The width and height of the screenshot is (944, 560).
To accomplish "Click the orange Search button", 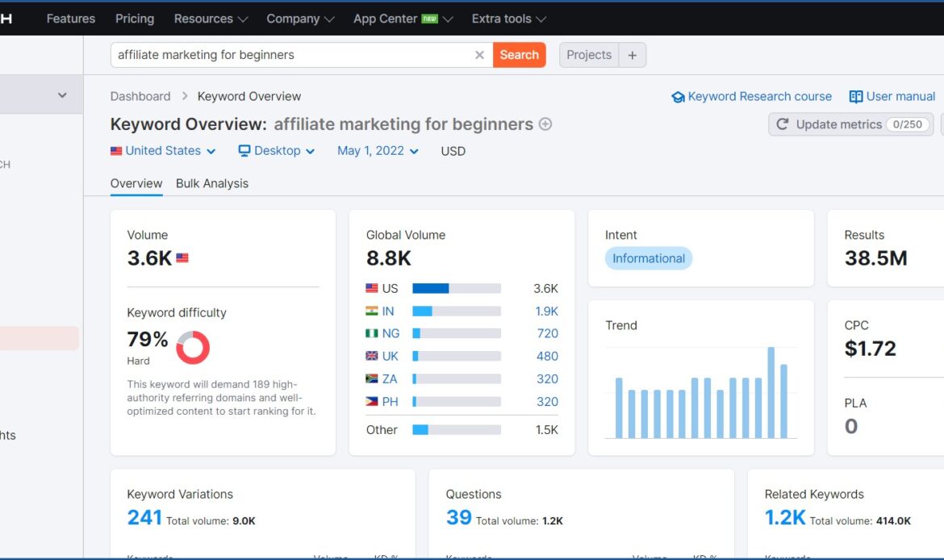I will [x=519, y=55].
